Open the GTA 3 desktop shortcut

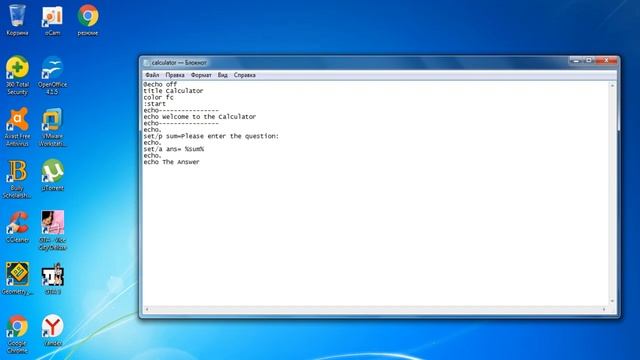point(53,279)
